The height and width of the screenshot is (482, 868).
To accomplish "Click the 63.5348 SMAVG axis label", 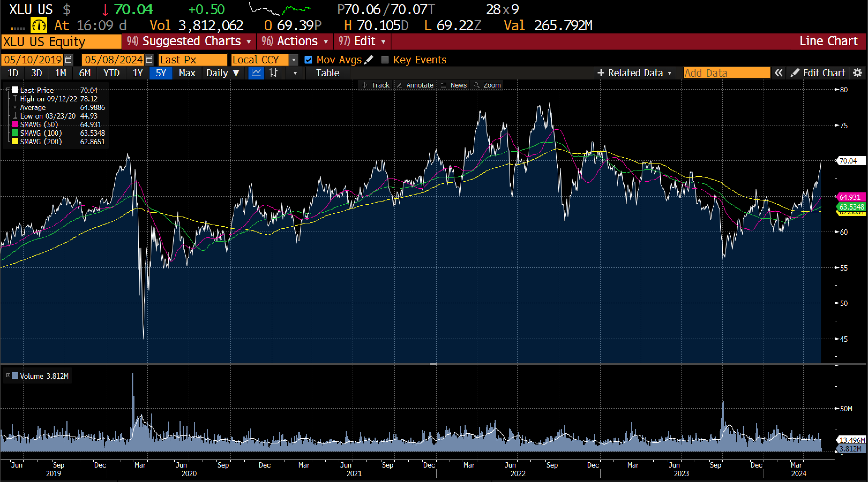I will click(851, 206).
